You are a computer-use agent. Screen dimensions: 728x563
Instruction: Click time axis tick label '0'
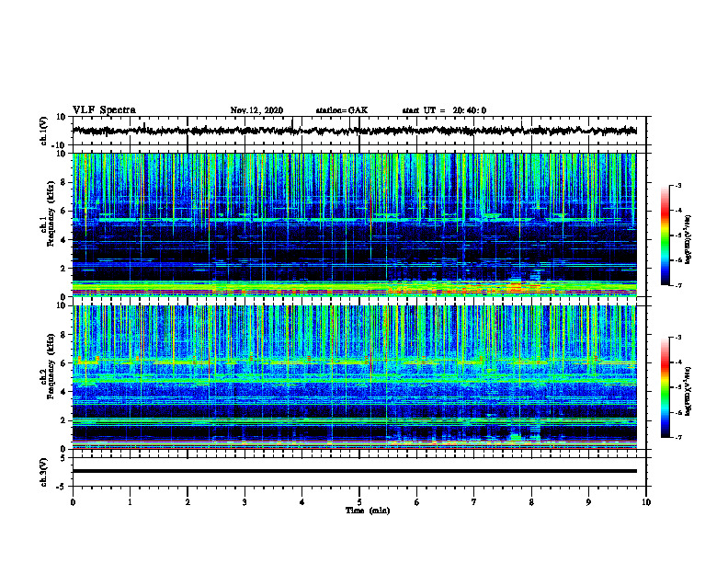[x=73, y=502]
